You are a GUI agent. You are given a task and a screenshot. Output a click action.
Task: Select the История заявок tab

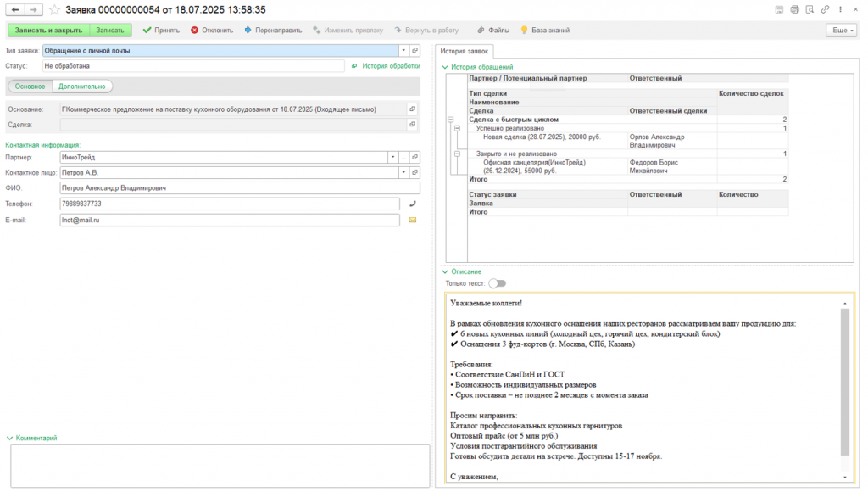pos(464,51)
